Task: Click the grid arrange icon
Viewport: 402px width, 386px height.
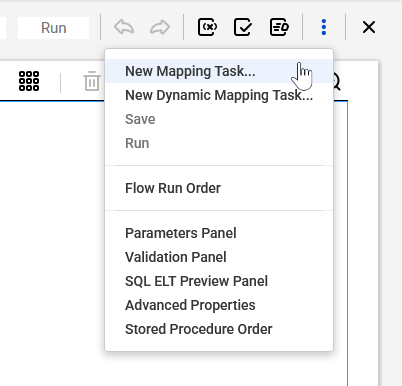Action: pos(29,81)
